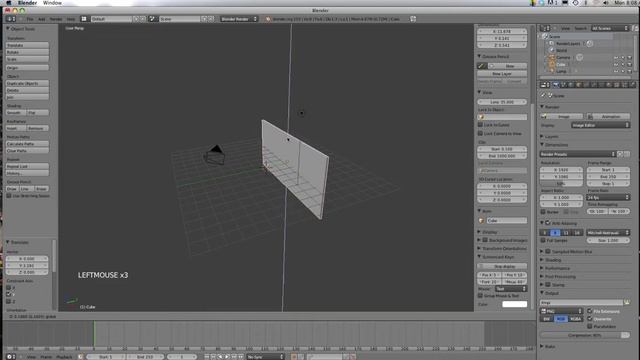Open the All Scenes display dropdown
Viewport: 640px width, 360px height.
click(x=610, y=28)
